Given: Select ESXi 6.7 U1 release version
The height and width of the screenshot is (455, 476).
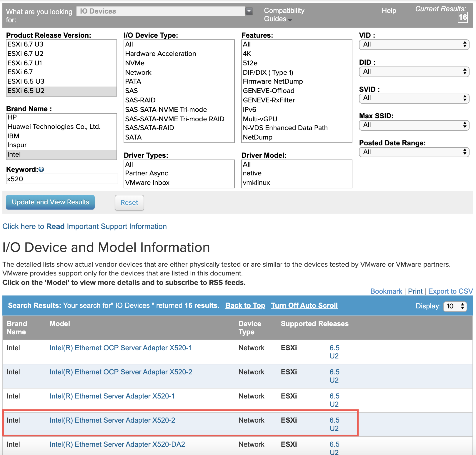Looking at the screenshot, I should tap(61, 63).
